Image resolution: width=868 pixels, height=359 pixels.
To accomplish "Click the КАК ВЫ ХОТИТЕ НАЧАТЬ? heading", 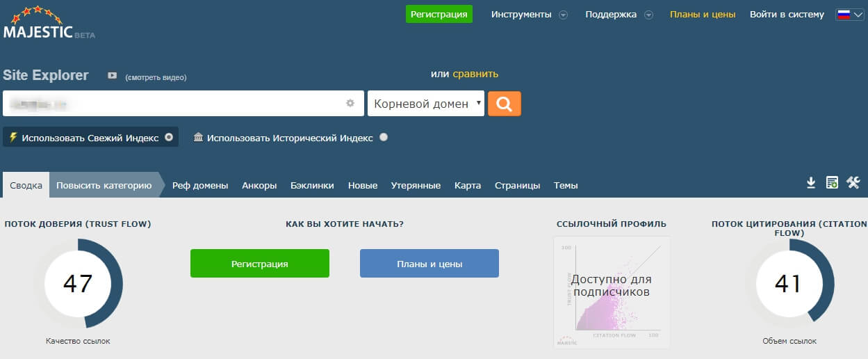I will tap(345, 224).
